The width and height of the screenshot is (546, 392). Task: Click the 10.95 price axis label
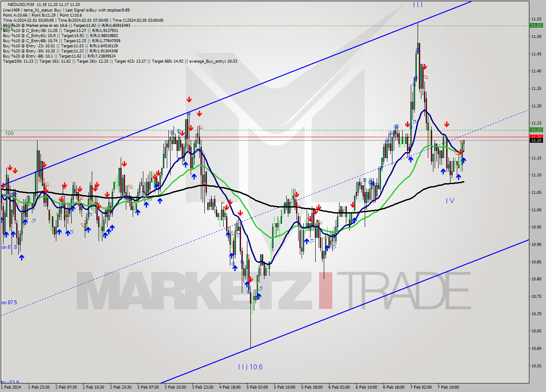coord(536,227)
